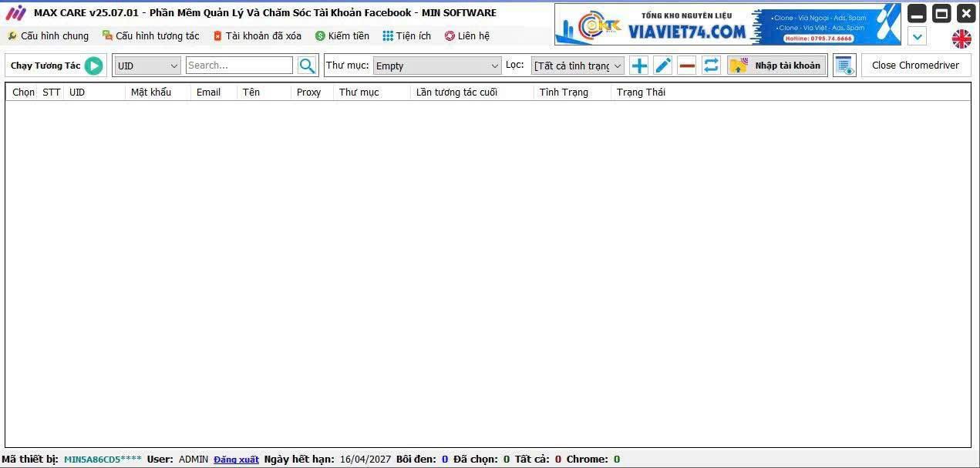Screen dimensions: 980x468
Task: Click the blue plus add folder icon
Action: tap(638, 66)
